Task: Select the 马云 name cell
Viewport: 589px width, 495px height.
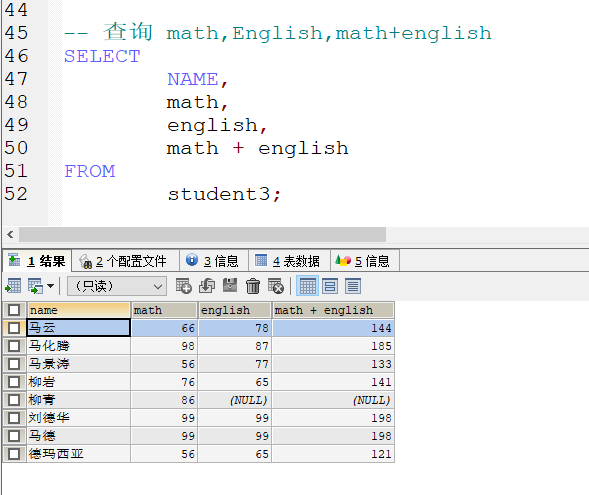Action: coord(79,328)
